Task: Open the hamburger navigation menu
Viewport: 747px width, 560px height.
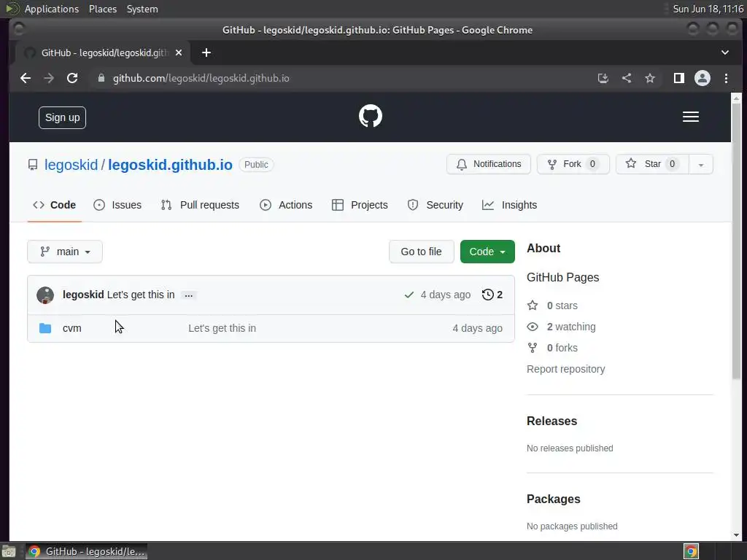Action: pyautogui.click(x=690, y=117)
